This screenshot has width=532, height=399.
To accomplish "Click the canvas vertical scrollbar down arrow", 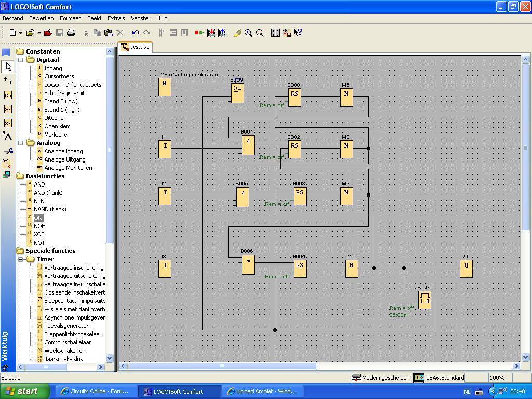I will point(525,357).
